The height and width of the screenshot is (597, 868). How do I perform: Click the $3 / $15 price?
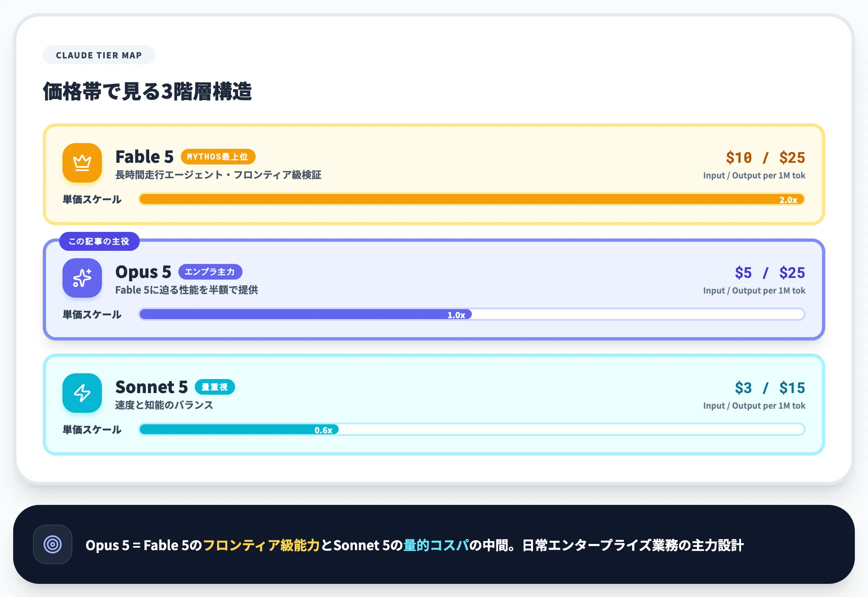coord(770,388)
